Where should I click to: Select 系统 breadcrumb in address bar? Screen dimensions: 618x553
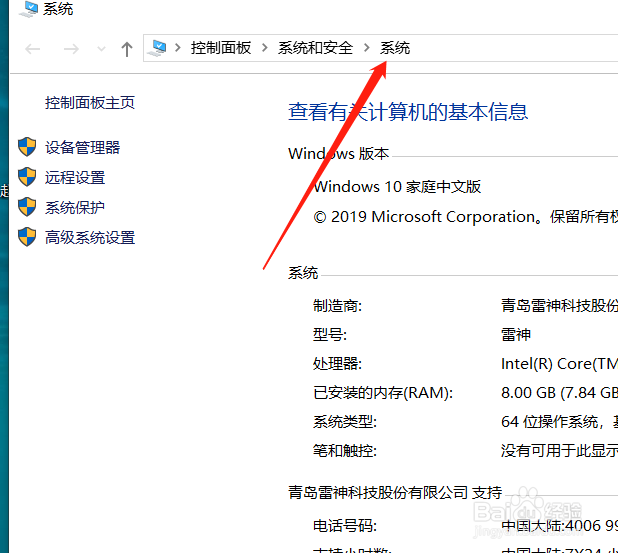click(395, 48)
